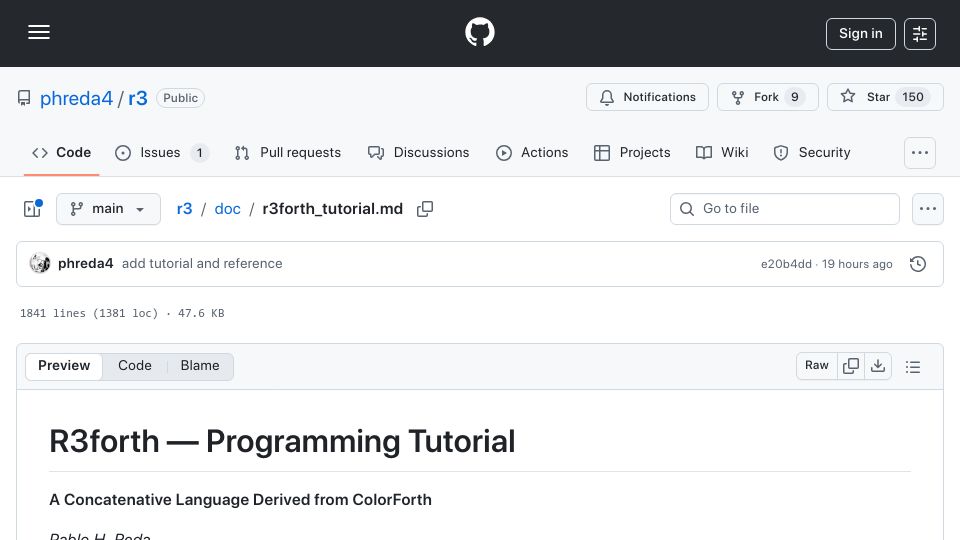Open the Issues tab
This screenshot has width=960, height=540.
click(162, 152)
